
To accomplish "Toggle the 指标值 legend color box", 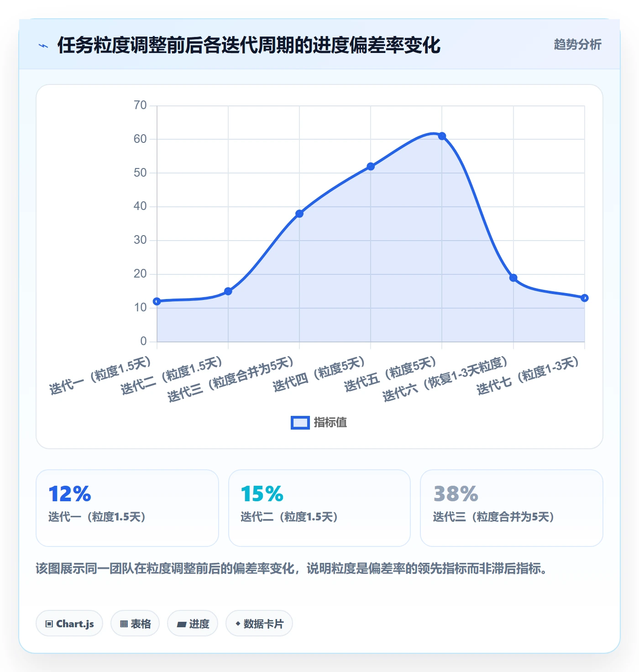I will (300, 423).
